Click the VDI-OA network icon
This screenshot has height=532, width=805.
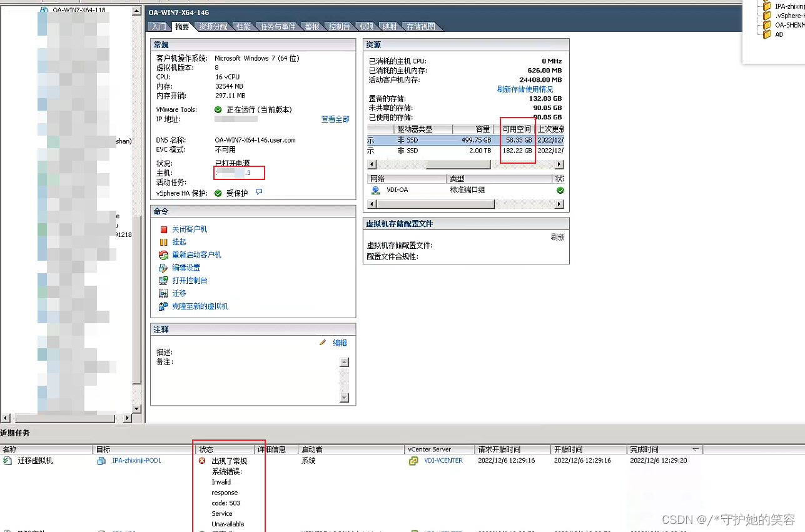tap(375, 190)
